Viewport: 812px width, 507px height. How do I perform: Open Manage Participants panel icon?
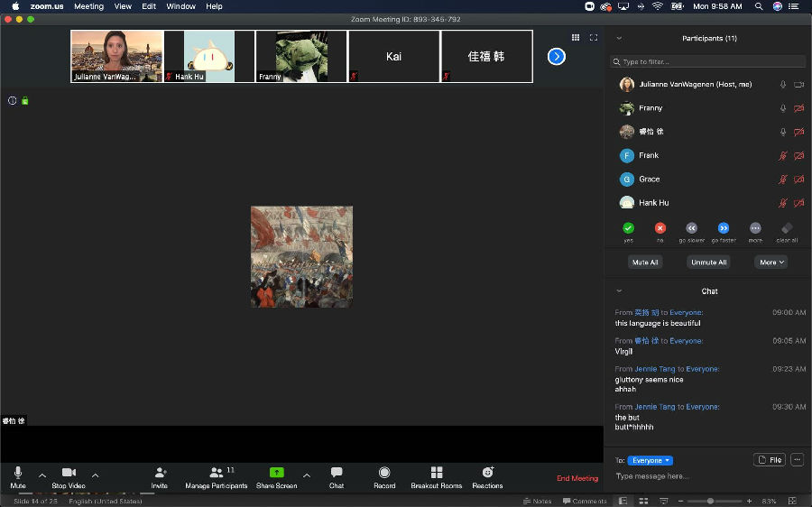tap(217, 473)
